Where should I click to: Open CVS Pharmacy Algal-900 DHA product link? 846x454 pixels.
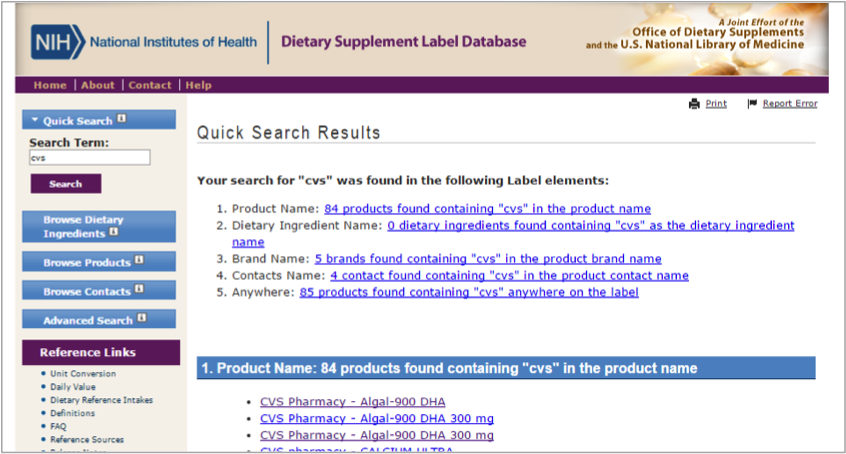[x=352, y=402]
